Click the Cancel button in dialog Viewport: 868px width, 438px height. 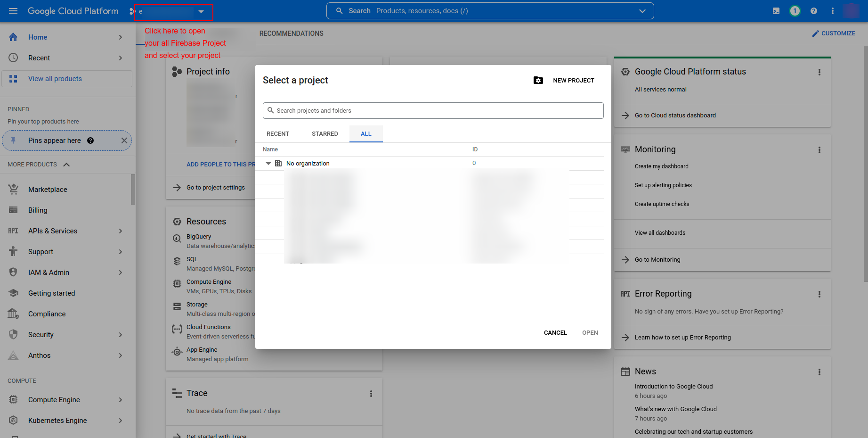tap(555, 333)
